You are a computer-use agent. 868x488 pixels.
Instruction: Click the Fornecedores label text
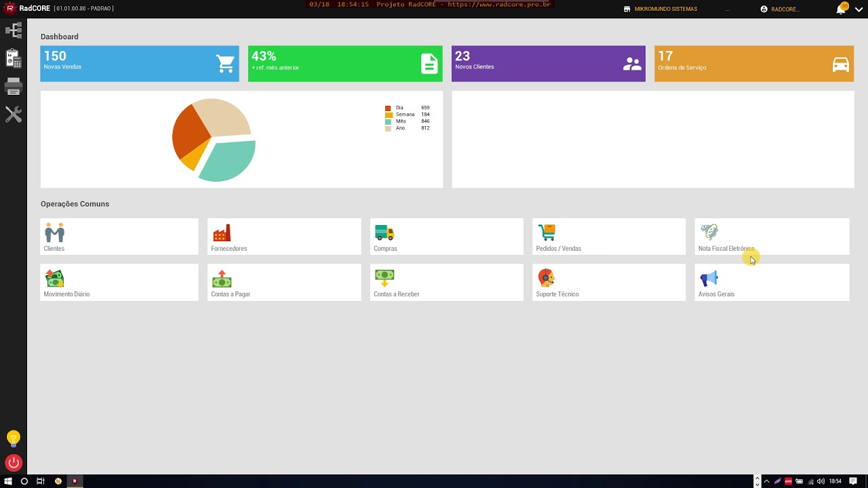coord(229,249)
